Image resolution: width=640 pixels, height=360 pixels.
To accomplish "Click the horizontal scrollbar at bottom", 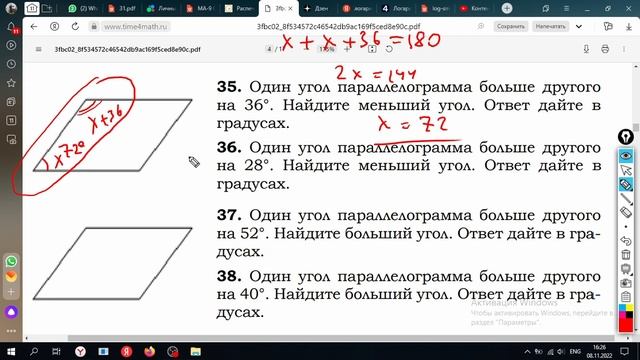I will click(x=341, y=338).
